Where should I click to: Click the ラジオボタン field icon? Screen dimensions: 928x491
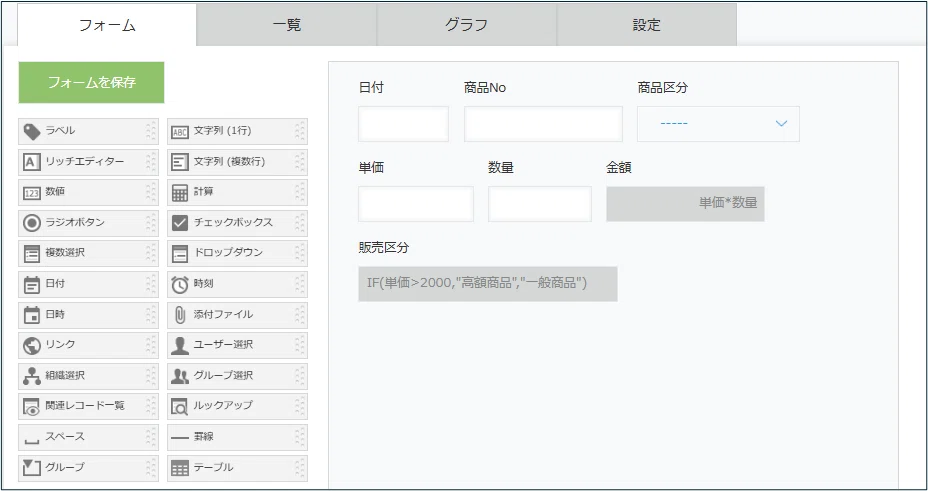coord(32,223)
